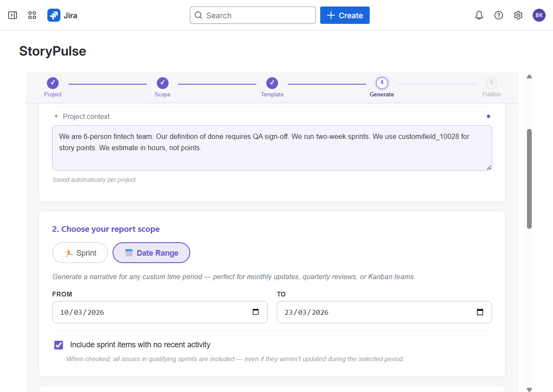Click the Scope step label
The width and height of the screenshot is (553, 392).
pyautogui.click(x=162, y=94)
